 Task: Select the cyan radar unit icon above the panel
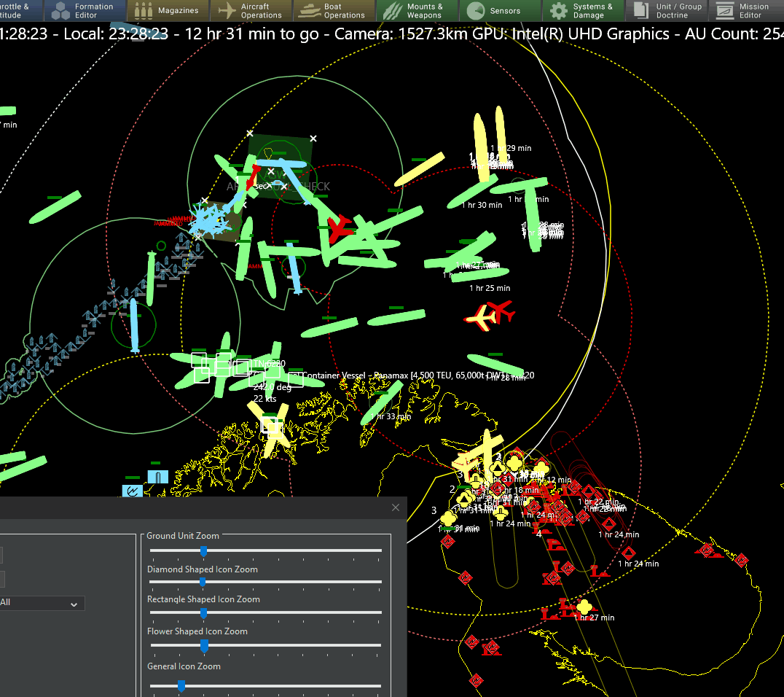[133, 491]
